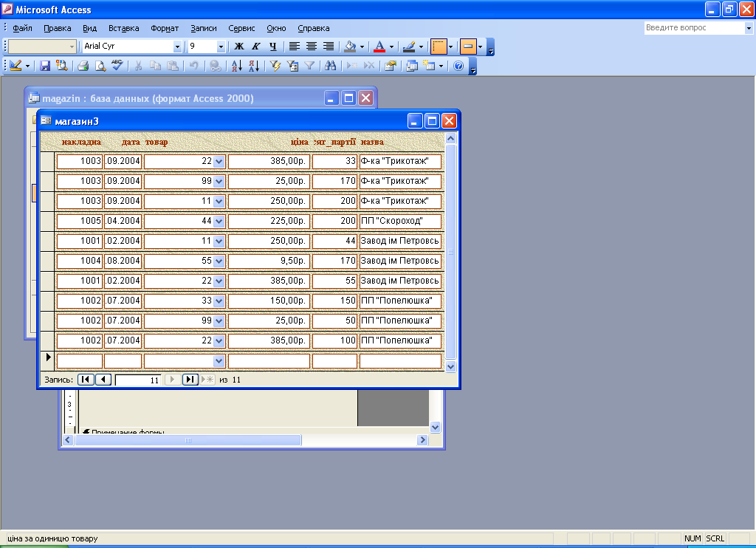Expand the font size dropdown

point(221,47)
